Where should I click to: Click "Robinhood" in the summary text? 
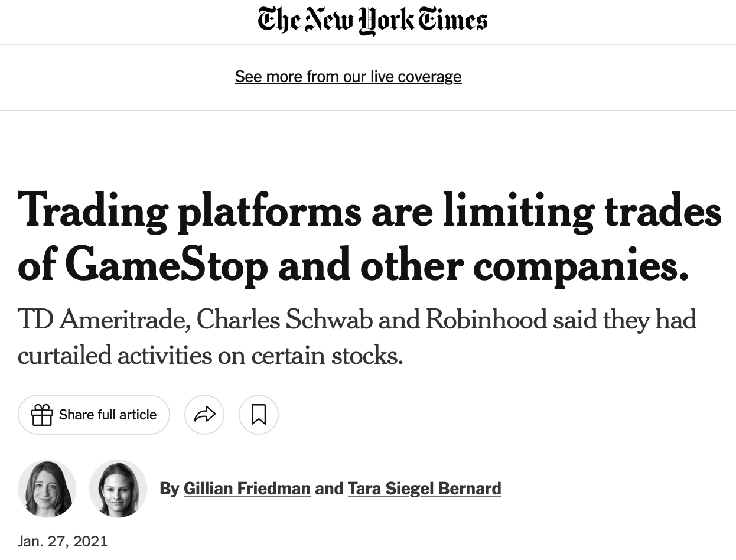tap(486, 320)
